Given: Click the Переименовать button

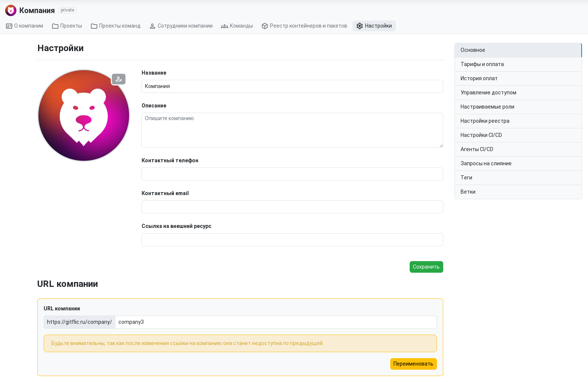Looking at the screenshot, I should tap(413, 364).
